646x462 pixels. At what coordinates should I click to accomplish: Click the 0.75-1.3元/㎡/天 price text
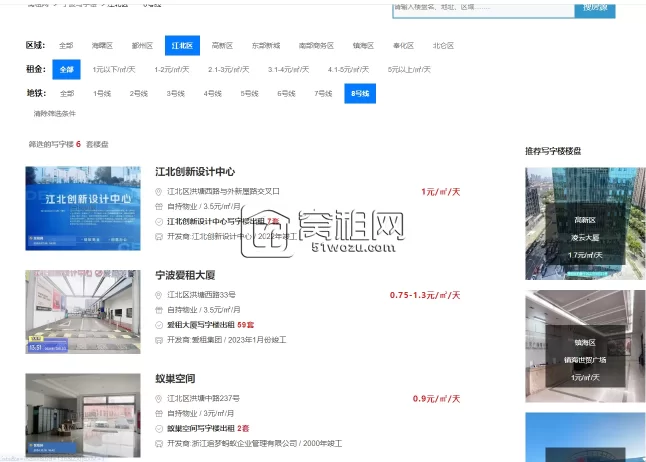coord(425,295)
